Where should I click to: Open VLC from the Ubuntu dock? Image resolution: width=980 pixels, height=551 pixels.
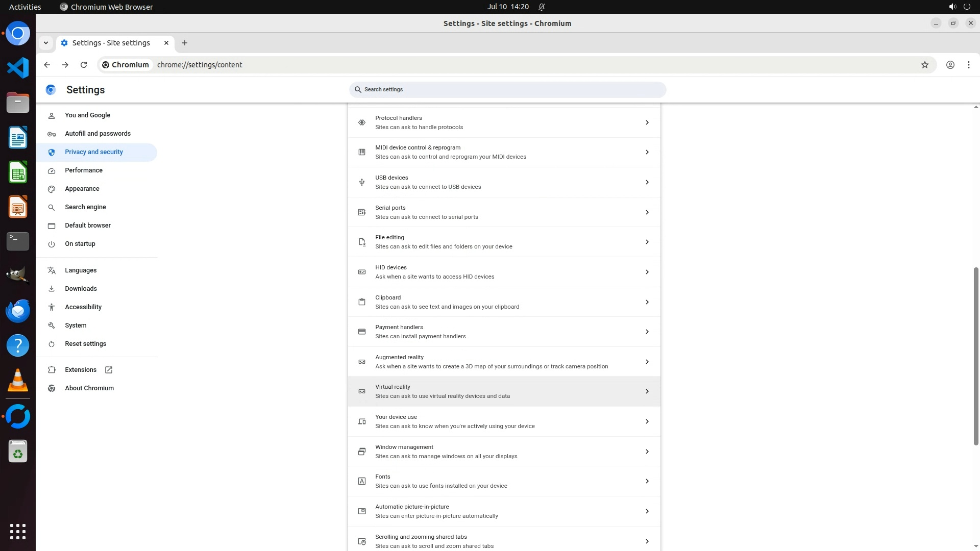[18, 380]
